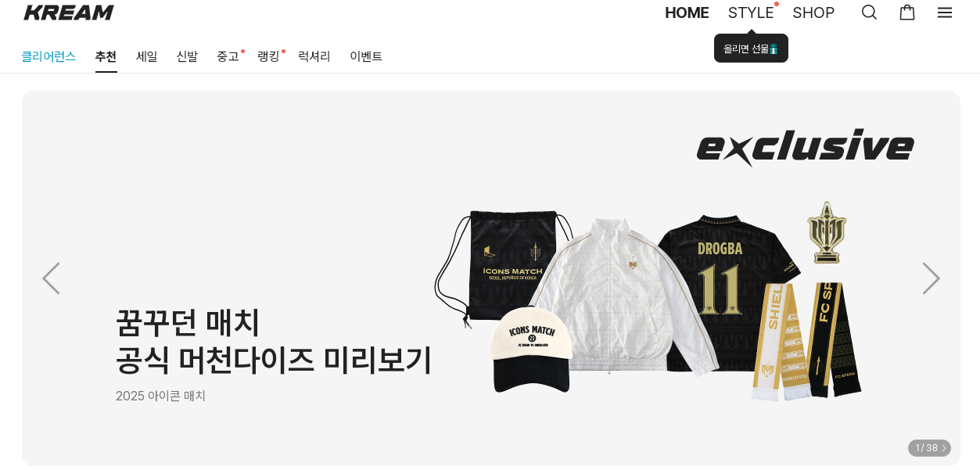Show previous banner with left arrow
This screenshot has height=470, width=980.
click(x=51, y=278)
